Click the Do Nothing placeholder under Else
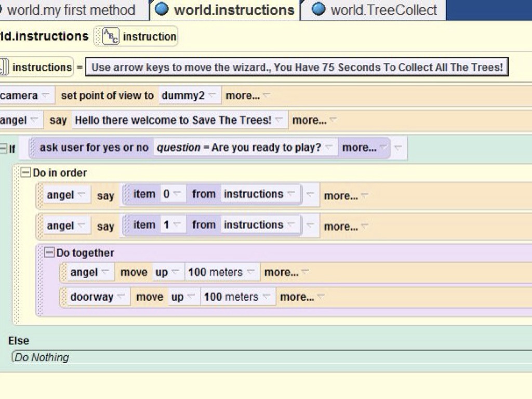The width and height of the screenshot is (532, 399). tap(42, 357)
